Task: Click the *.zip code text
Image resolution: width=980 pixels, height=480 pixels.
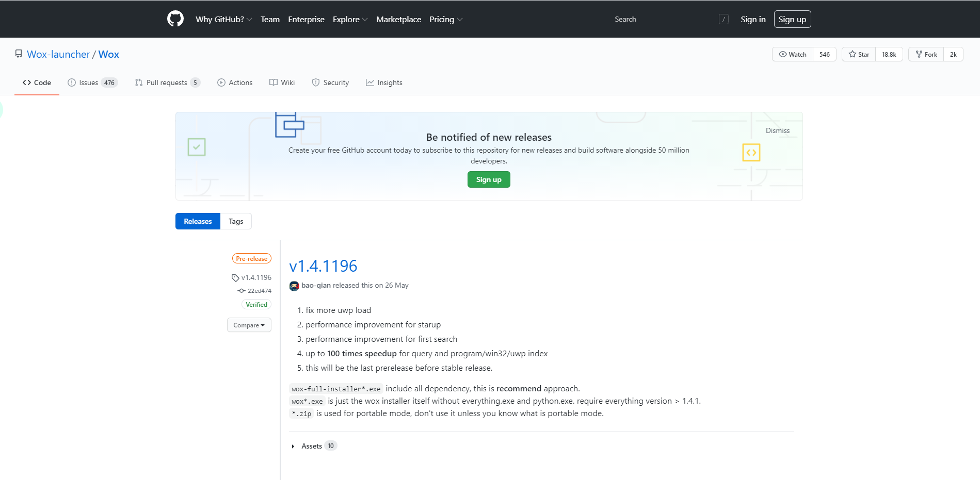Action: 301,413
